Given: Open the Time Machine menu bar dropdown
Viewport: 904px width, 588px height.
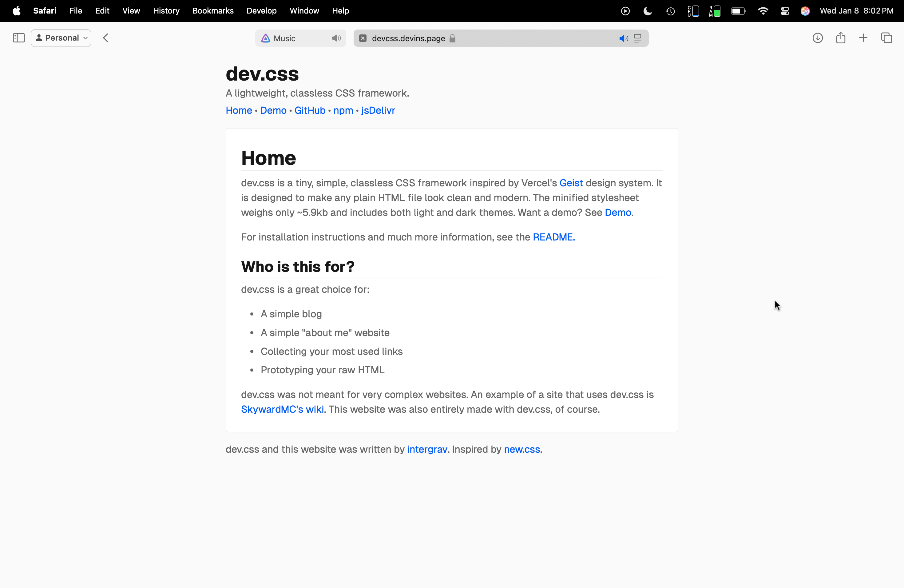Looking at the screenshot, I should pyautogui.click(x=670, y=11).
